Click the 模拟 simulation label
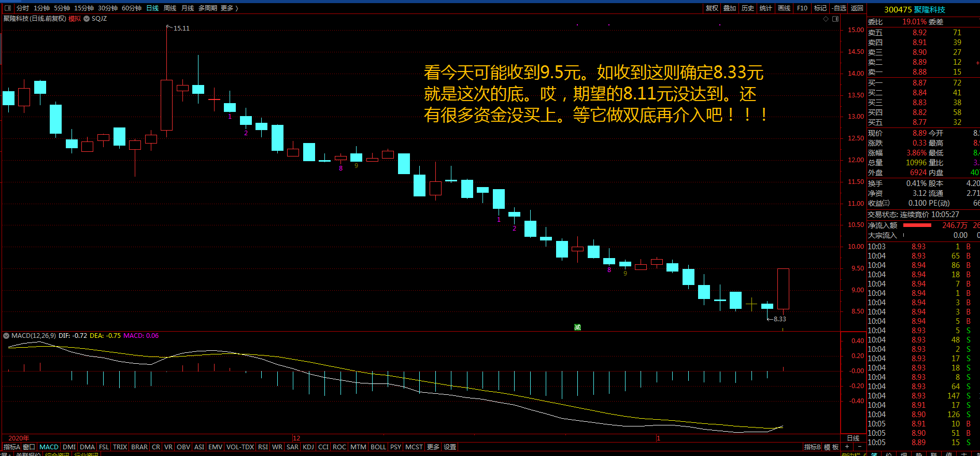Screen dimensions: 980x456 [x=75, y=19]
